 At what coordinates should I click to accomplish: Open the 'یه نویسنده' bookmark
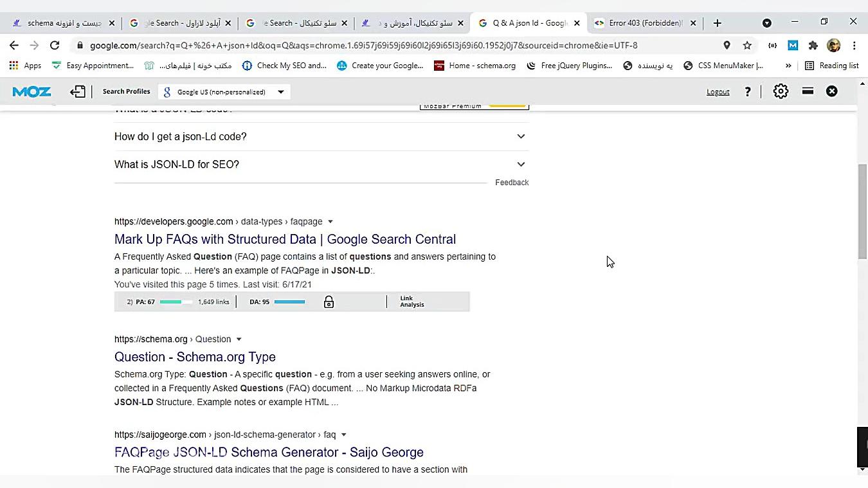[647, 66]
